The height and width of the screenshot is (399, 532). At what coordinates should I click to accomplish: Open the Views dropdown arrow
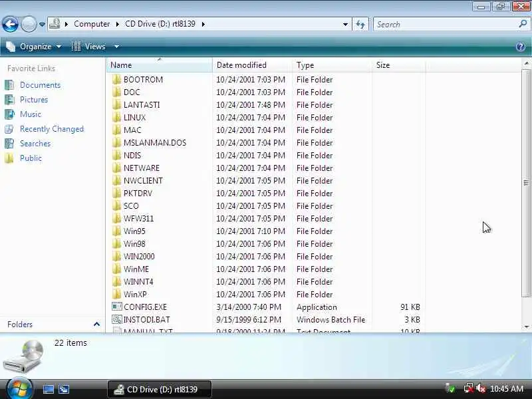coord(116,47)
